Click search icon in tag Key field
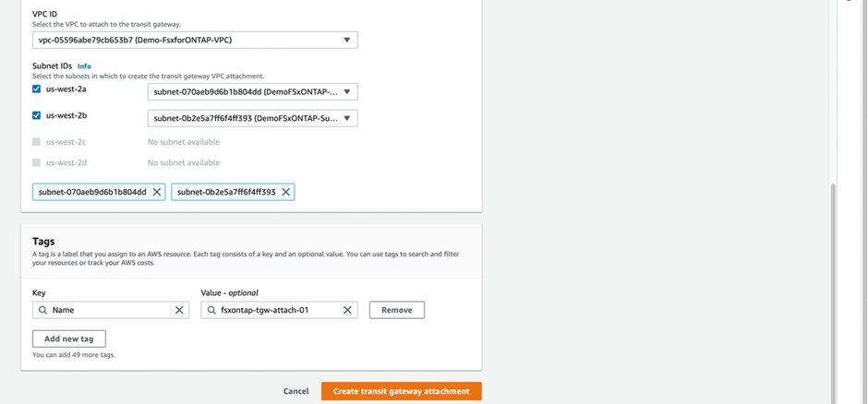868x404 pixels. tap(42, 310)
